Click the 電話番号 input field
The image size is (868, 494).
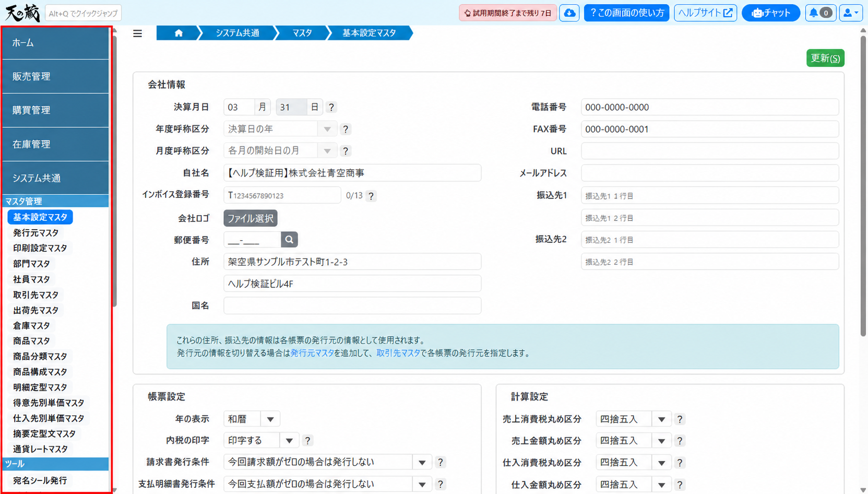point(710,107)
